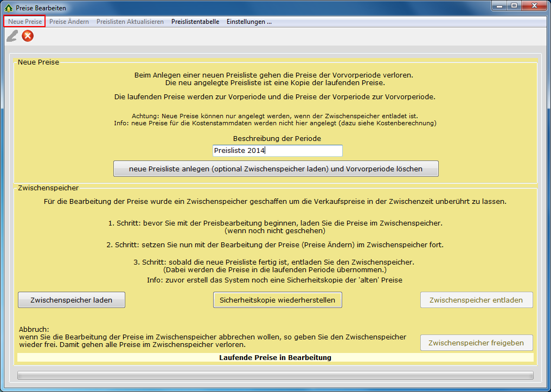This screenshot has width=551, height=392.
Task: Select Preislisten Aktualisieren in menu bar
Action: (x=130, y=22)
